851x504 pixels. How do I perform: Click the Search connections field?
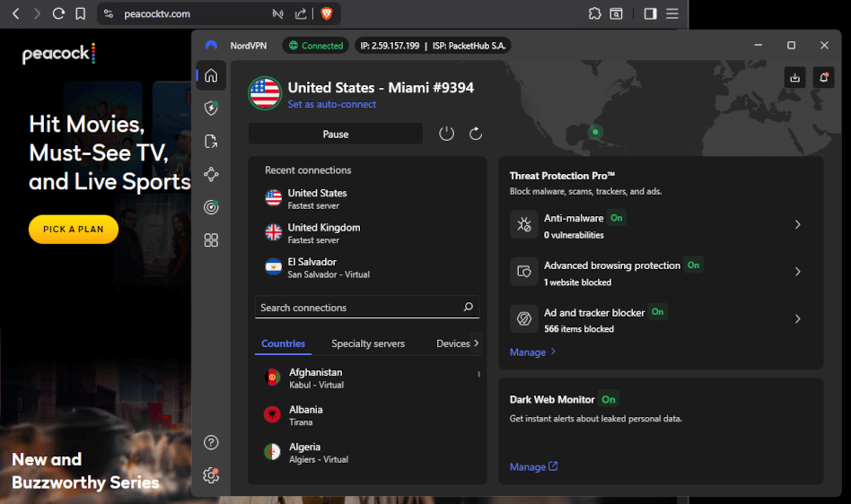pyautogui.click(x=359, y=308)
